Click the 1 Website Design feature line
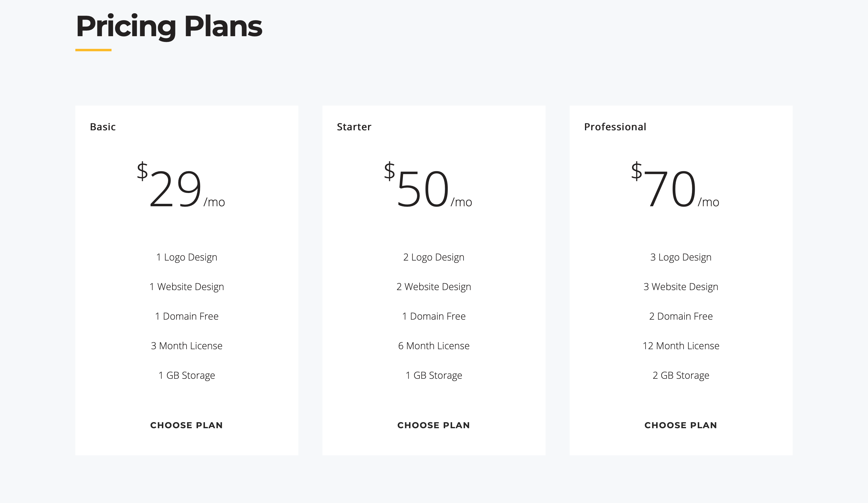This screenshot has height=503, width=868. 187,287
